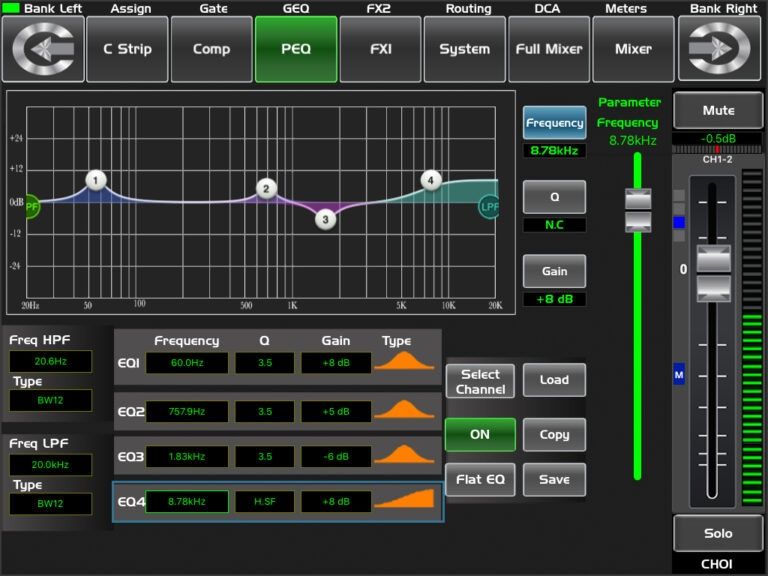
Task: Click the Bank Left arrow icon
Action: click(x=43, y=49)
